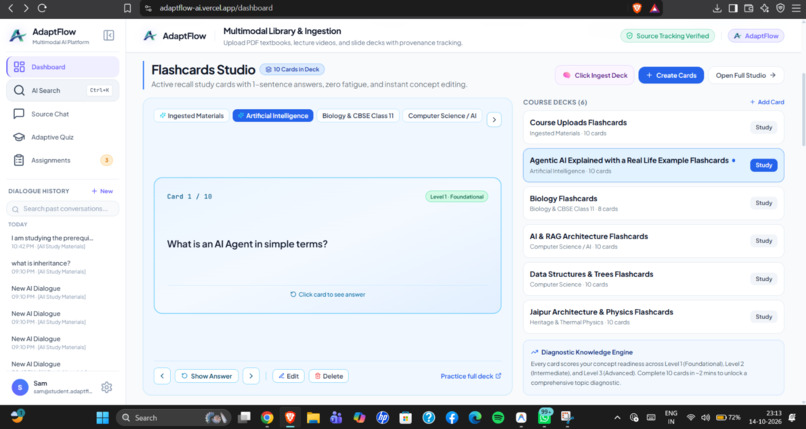Click the address bar URL
This screenshot has height=429, width=806.
216,8
